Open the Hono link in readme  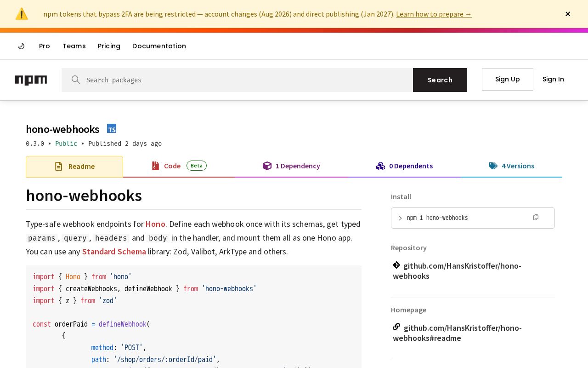pyautogui.click(x=155, y=224)
